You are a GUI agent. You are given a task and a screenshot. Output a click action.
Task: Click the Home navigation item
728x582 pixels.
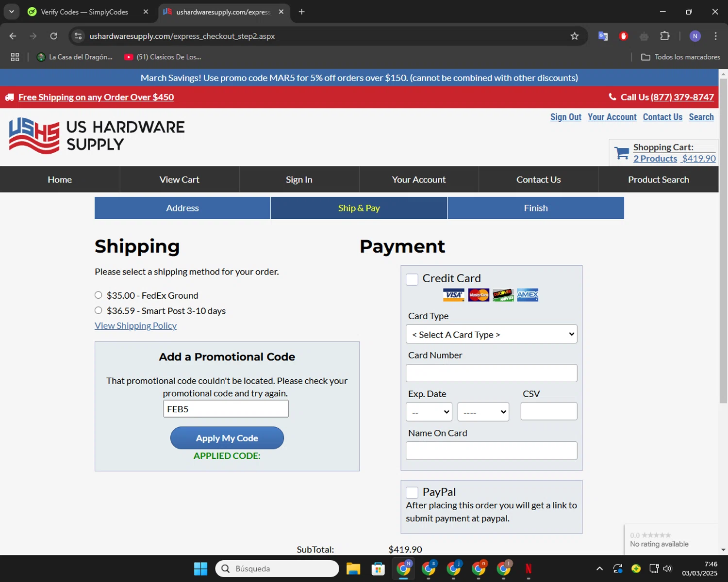click(60, 179)
